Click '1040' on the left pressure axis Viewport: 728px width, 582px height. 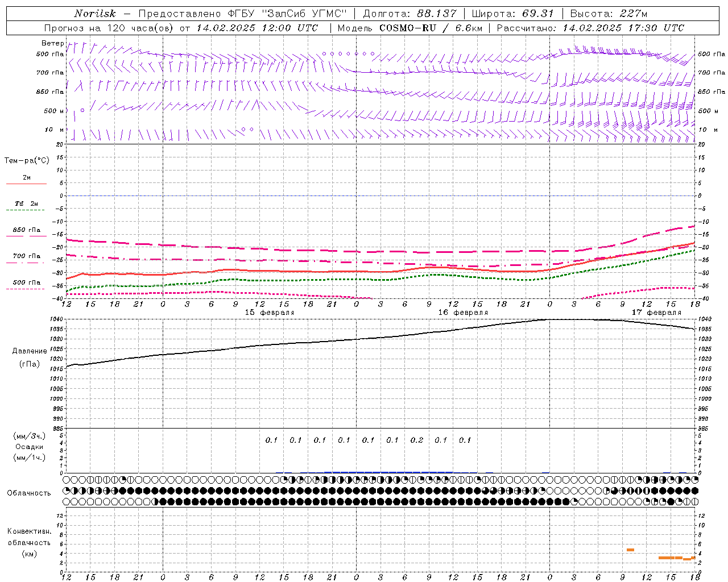click(56, 319)
